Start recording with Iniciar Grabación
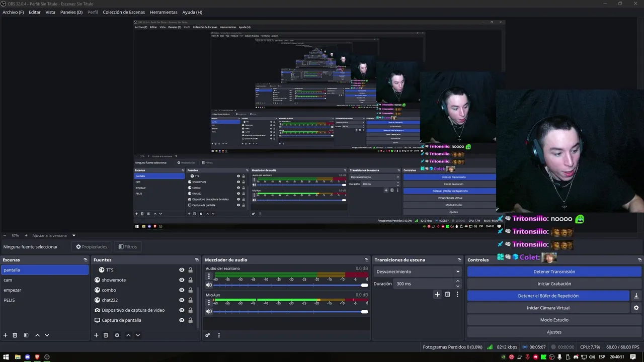Screen dimensions: 644x362 pyautogui.click(x=554, y=284)
